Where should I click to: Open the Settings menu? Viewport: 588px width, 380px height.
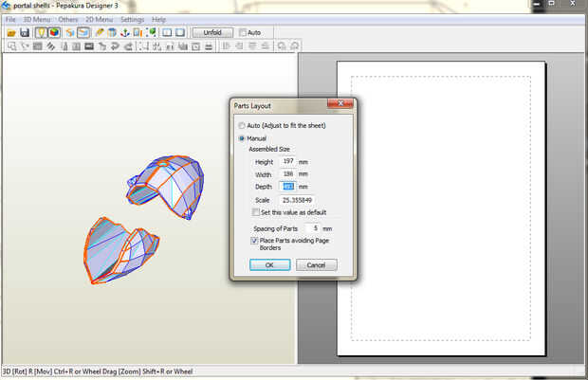[x=132, y=20]
